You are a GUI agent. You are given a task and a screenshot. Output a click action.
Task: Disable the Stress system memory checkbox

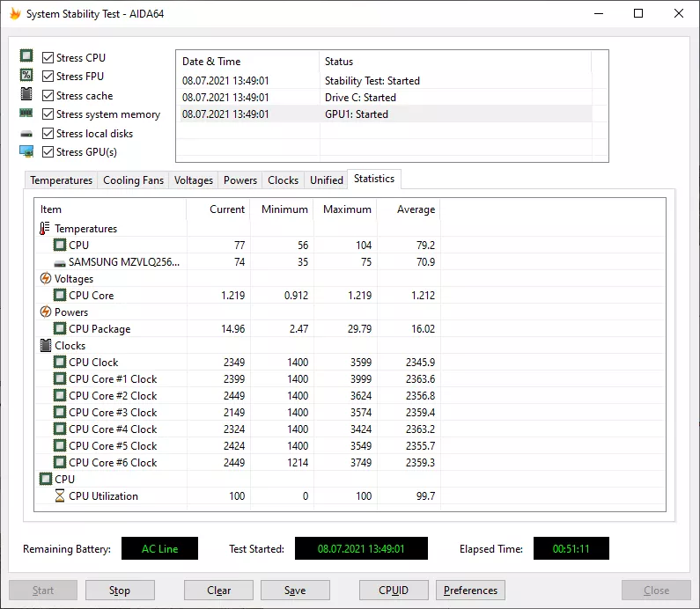[x=48, y=114]
